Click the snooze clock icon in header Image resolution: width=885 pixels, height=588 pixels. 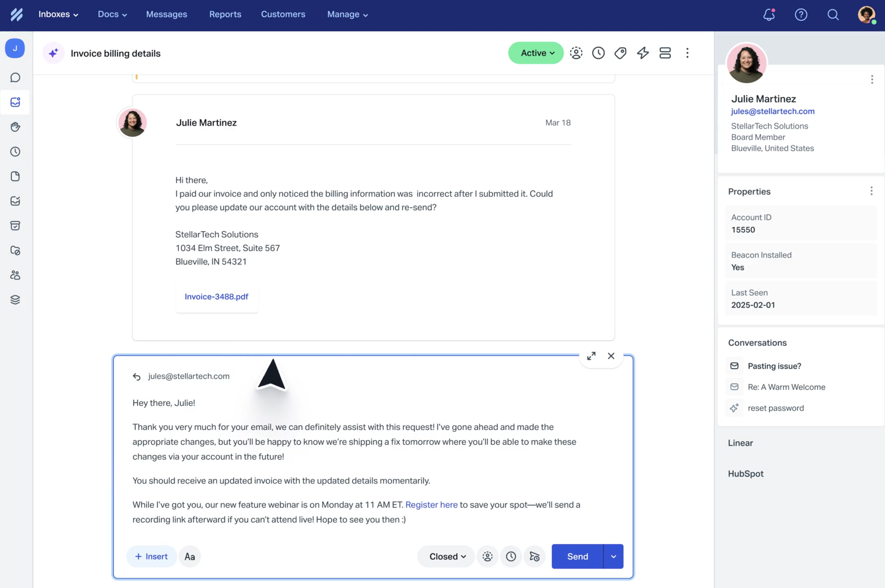tap(598, 53)
